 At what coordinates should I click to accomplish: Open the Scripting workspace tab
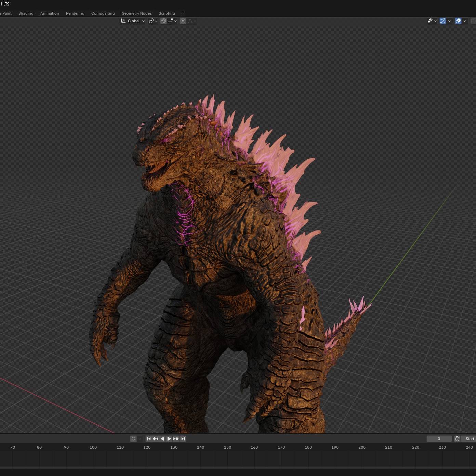[x=167, y=13]
